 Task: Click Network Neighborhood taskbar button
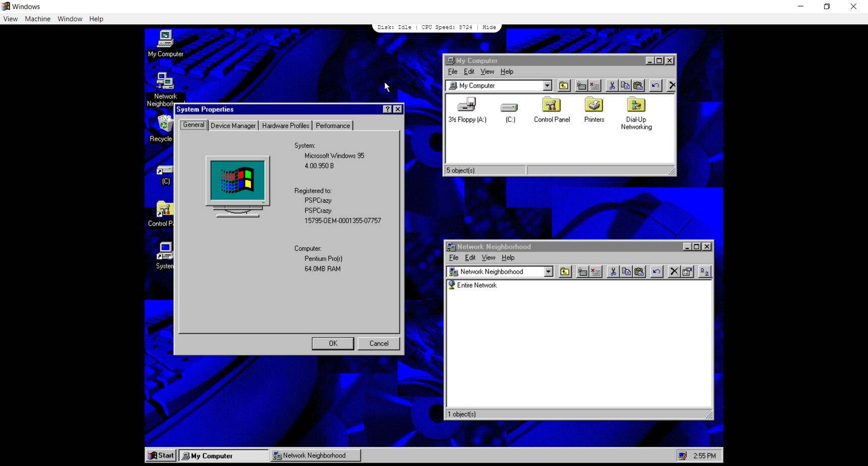316,455
